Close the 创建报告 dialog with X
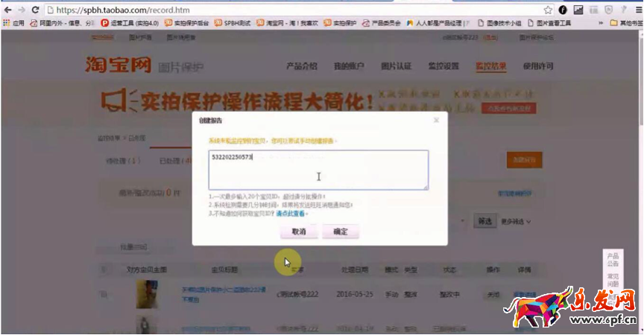Screen dimensions: 644x335 click(436, 120)
